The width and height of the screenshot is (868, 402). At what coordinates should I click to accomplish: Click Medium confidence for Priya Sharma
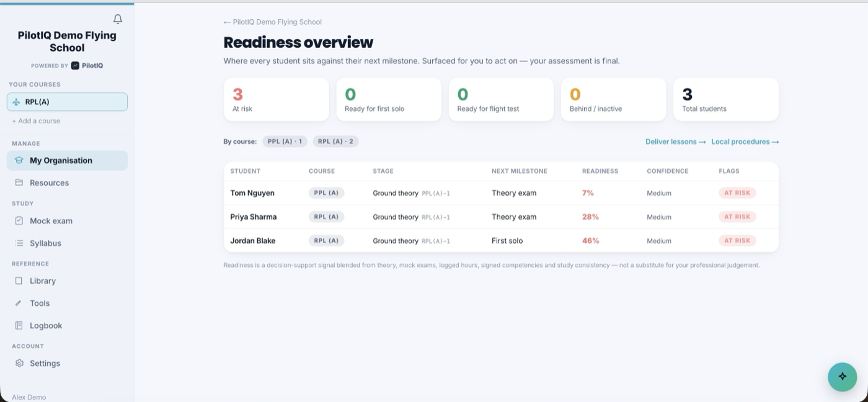point(659,217)
